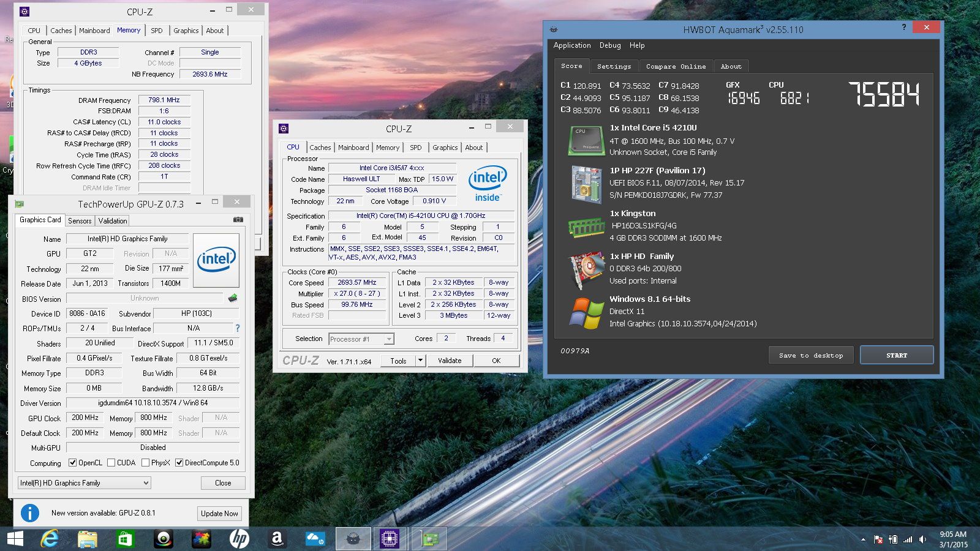Click the Intel inside logo in CPU-Z
This screenshot has width=980, height=551.
[488, 183]
